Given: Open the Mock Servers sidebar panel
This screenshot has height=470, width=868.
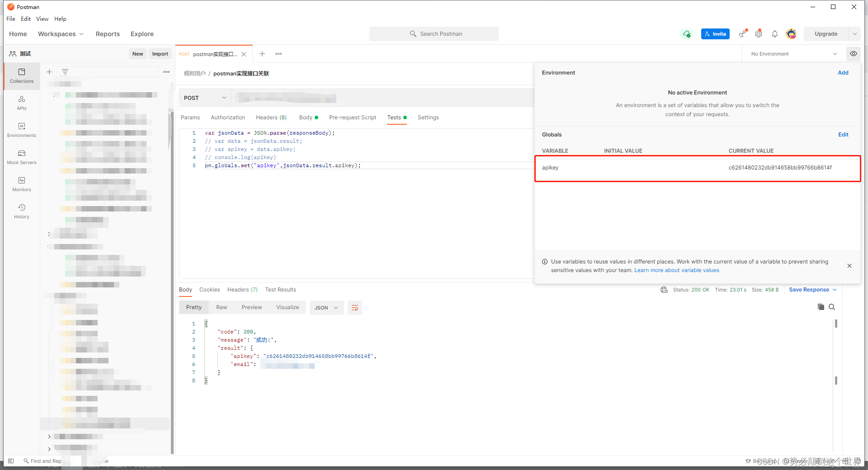Looking at the screenshot, I should pos(22,157).
